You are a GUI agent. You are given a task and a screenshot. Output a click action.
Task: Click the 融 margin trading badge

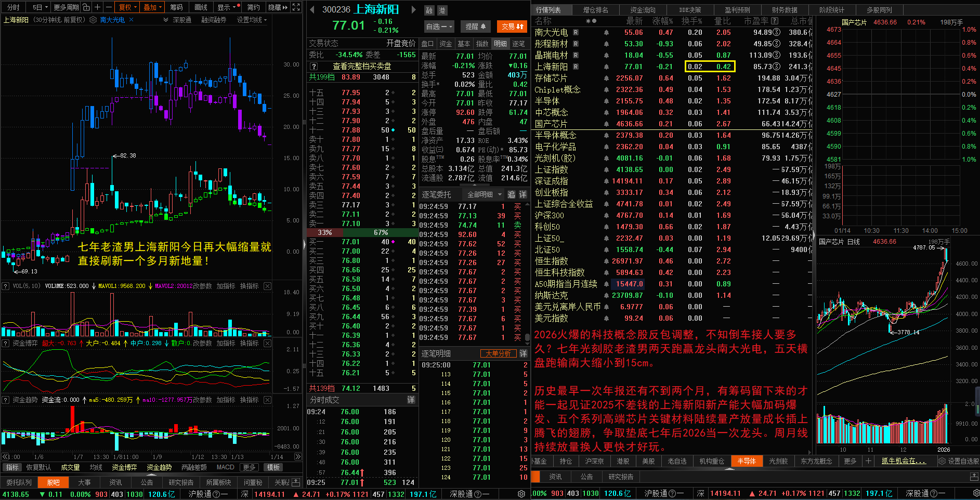[429, 10]
